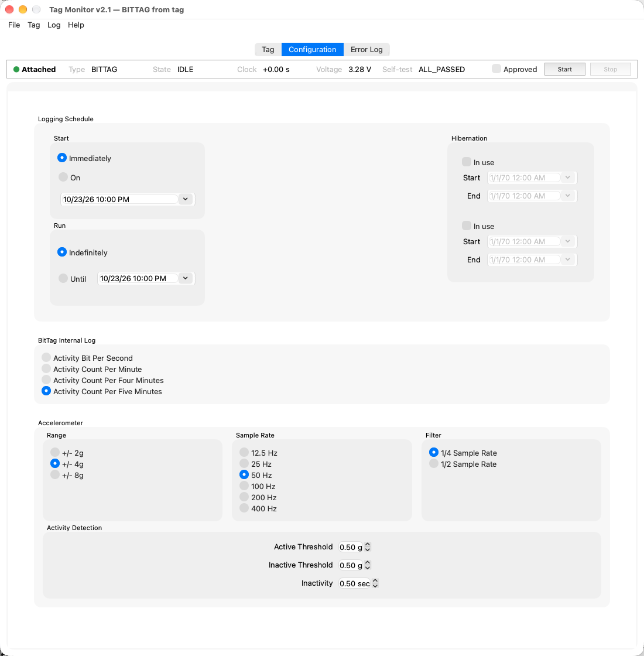The width and height of the screenshot is (644, 656).
Task: Set sample rate to 400 Hz
Action: coord(244,508)
